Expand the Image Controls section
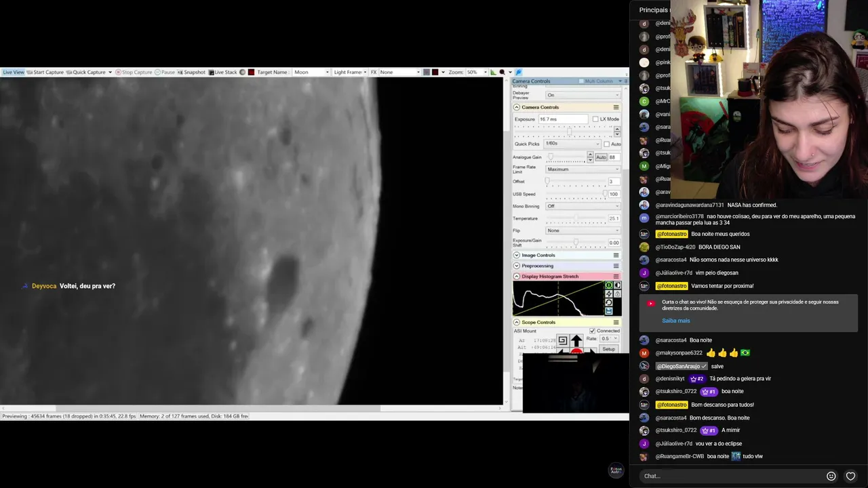The width and height of the screenshot is (868, 488). (x=517, y=255)
